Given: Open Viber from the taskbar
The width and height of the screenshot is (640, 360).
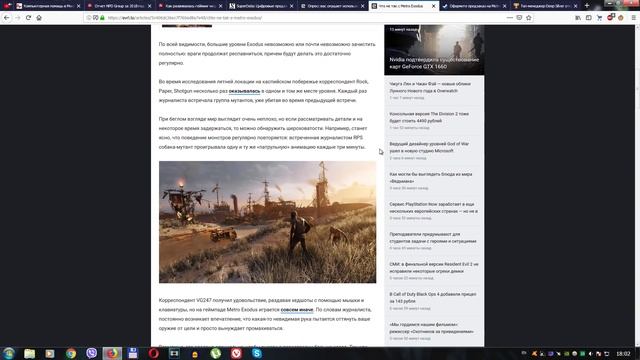Looking at the screenshot, I should (x=91, y=353).
